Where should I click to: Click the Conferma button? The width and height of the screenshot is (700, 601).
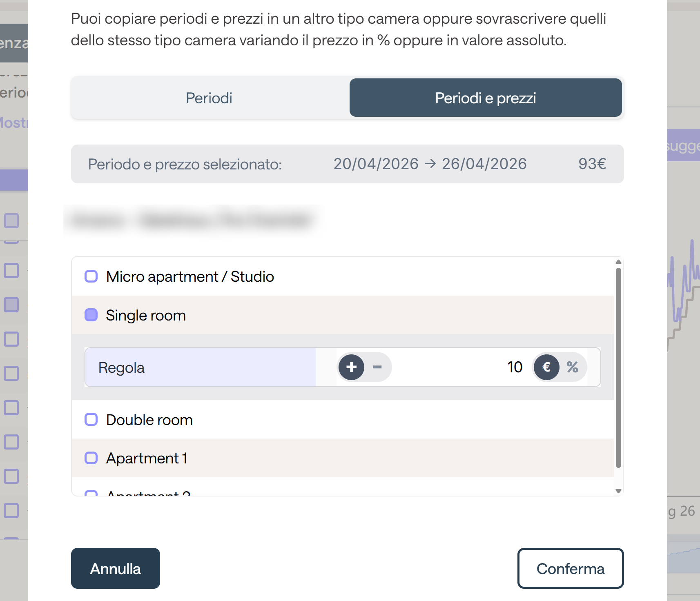pyautogui.click(x=571, y=568)
